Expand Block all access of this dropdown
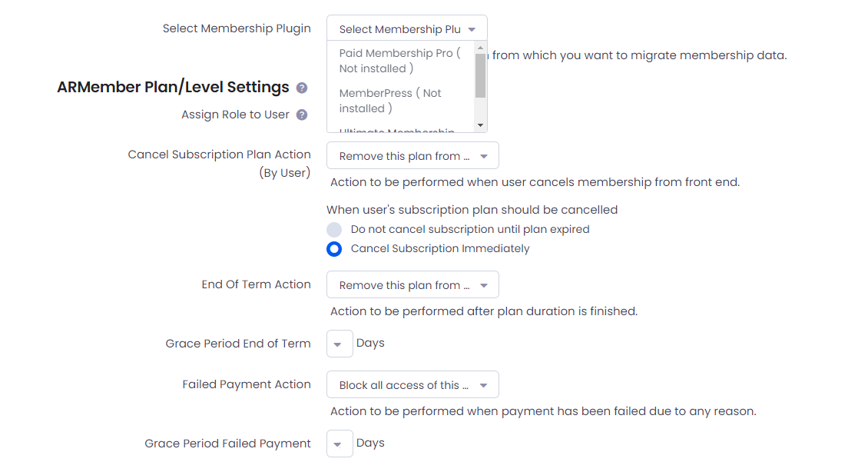868x472 pixels. point(412,384)
